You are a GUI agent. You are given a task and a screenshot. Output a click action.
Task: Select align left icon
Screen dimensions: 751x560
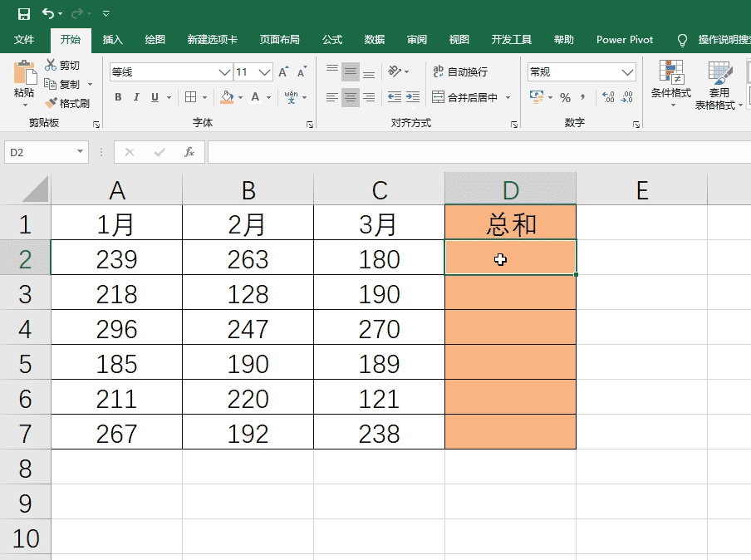[x=332, y=98]
